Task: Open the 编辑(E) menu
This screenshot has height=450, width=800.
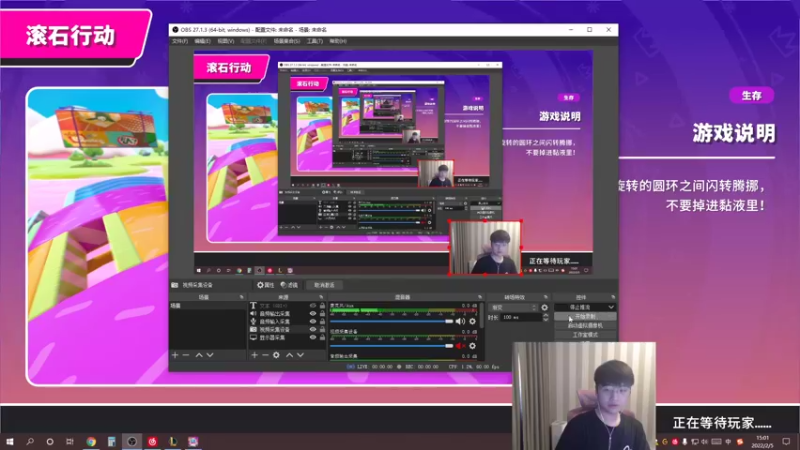Action: point(203,41)
